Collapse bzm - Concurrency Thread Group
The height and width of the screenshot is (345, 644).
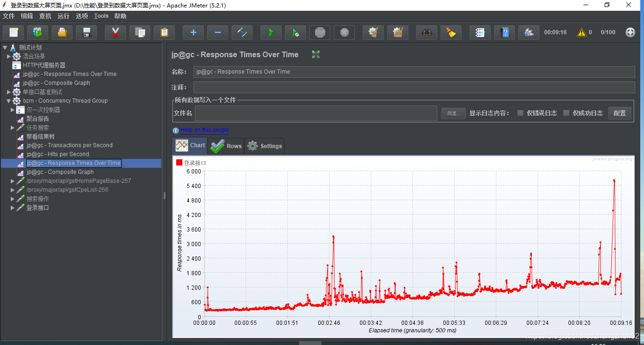tap(8, 101)
